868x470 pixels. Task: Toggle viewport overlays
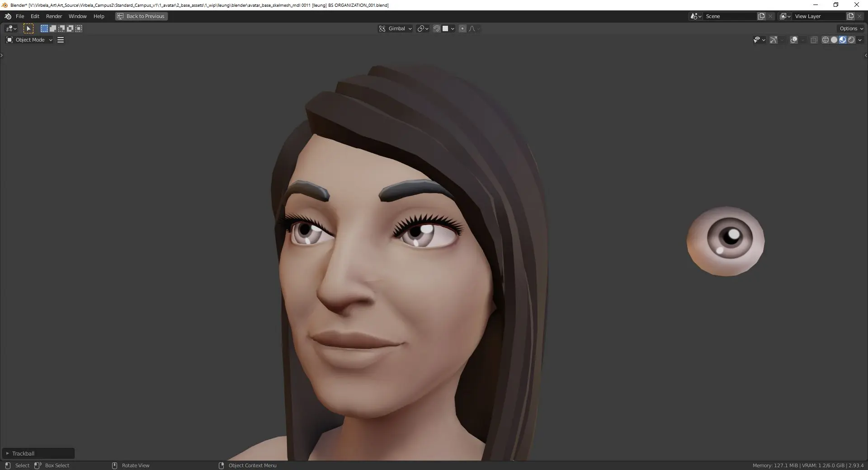(794, 40)
